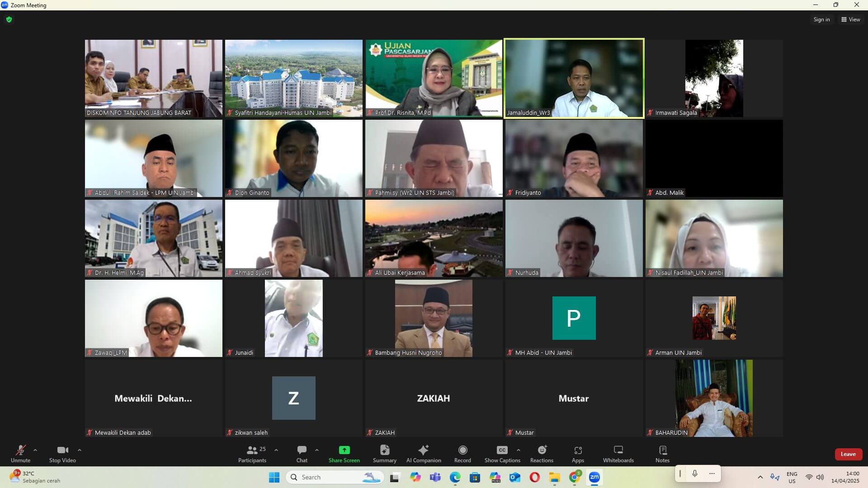Unmute the microphone in Zoom
This screenshot has width=868, height=488.
pyautogui.click(x=20, y=454)
